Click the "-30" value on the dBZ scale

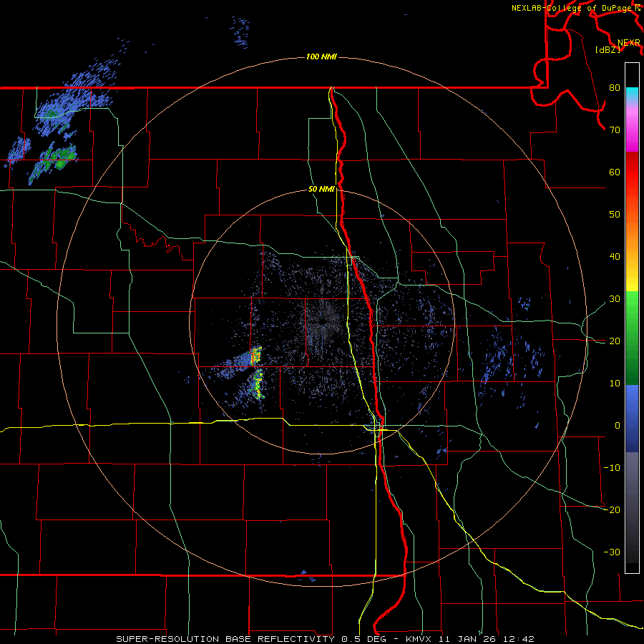(612, 552)
